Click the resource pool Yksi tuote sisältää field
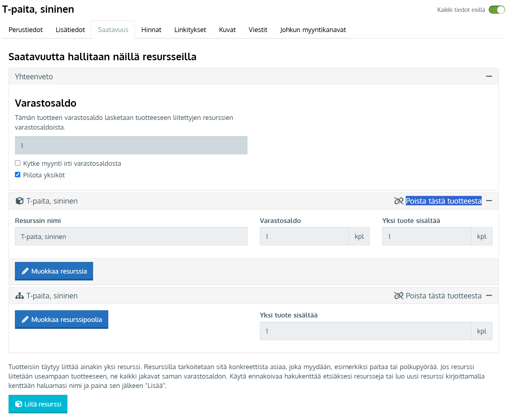The height and width of the screenshot is (420, 506). [x=365, y=331]
